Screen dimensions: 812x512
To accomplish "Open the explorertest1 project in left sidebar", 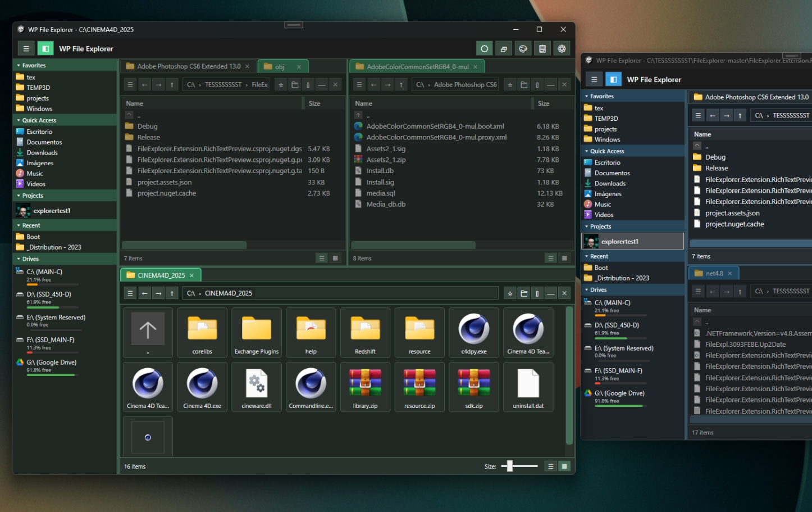I will point(52,211).
